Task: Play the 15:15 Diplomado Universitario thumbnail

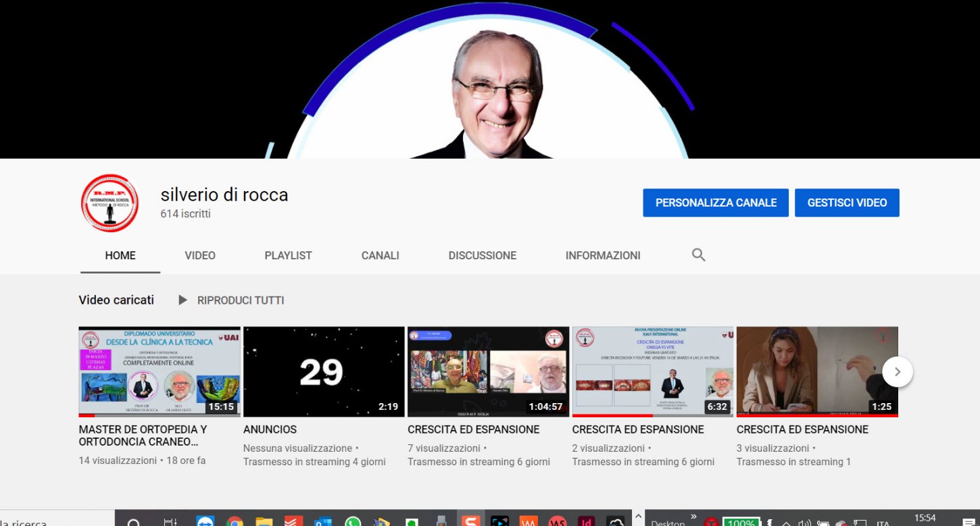Action: (159, 372)
